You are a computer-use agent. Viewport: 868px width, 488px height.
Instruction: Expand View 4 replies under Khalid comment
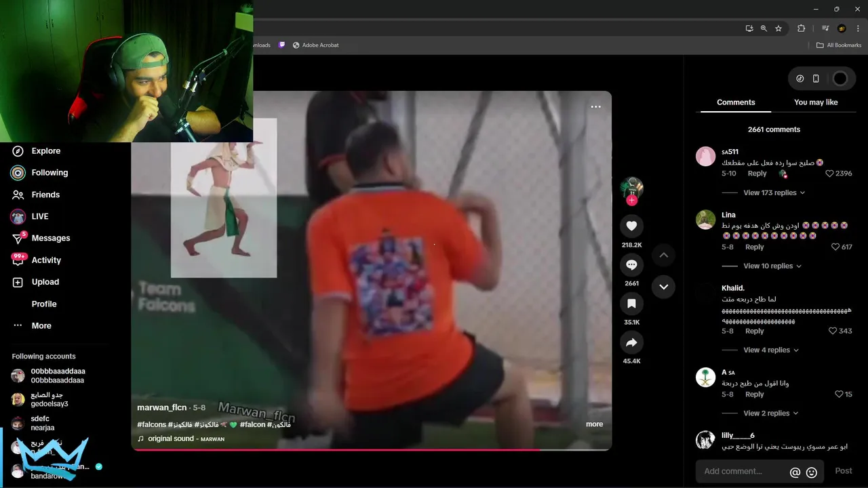771,350
